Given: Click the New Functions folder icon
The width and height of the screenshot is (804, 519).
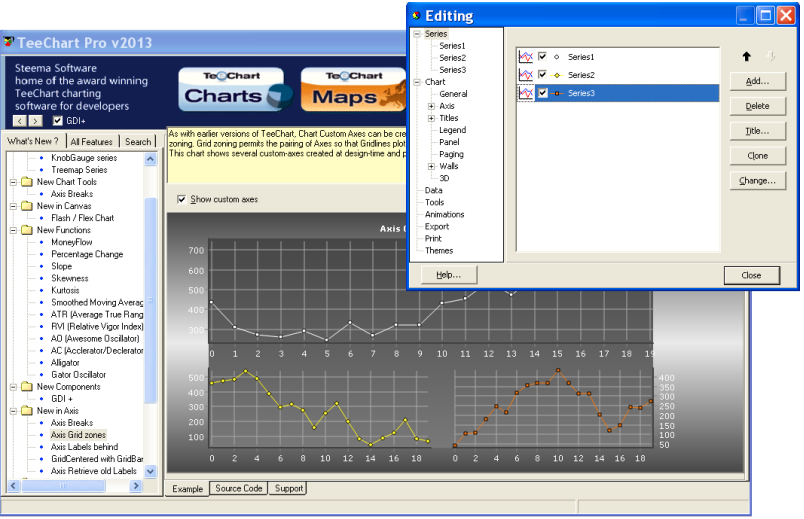Looking at the screenshot, I should pyautogui.click(x=27, y=230).
